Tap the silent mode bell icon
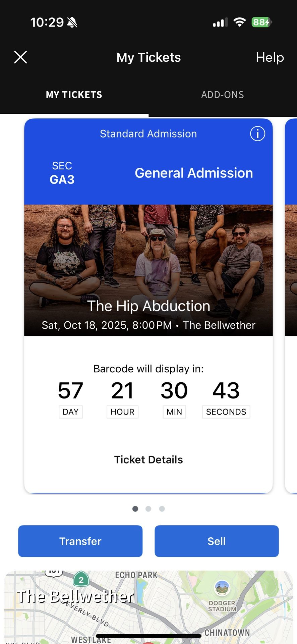Viewport: 297px width, 644px height. pos(72,22)
